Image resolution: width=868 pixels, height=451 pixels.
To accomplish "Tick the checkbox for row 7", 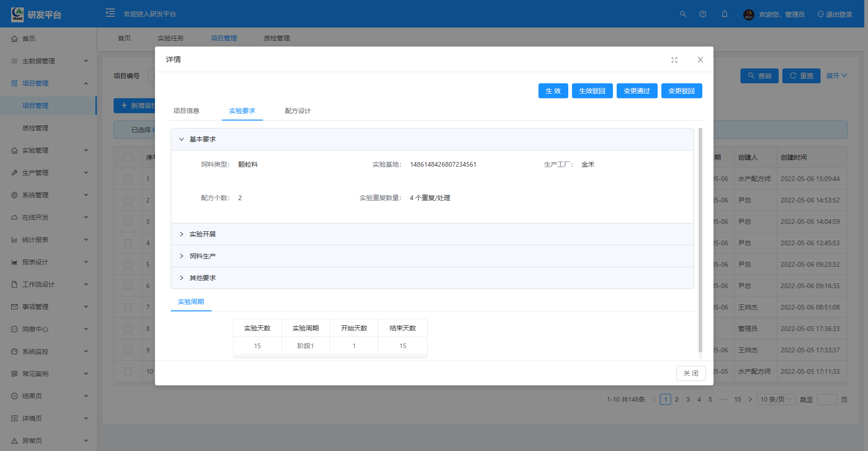I will pos(128,307).
